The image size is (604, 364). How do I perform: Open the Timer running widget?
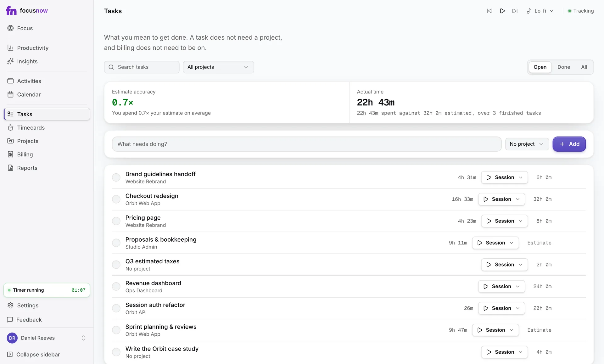47,290
